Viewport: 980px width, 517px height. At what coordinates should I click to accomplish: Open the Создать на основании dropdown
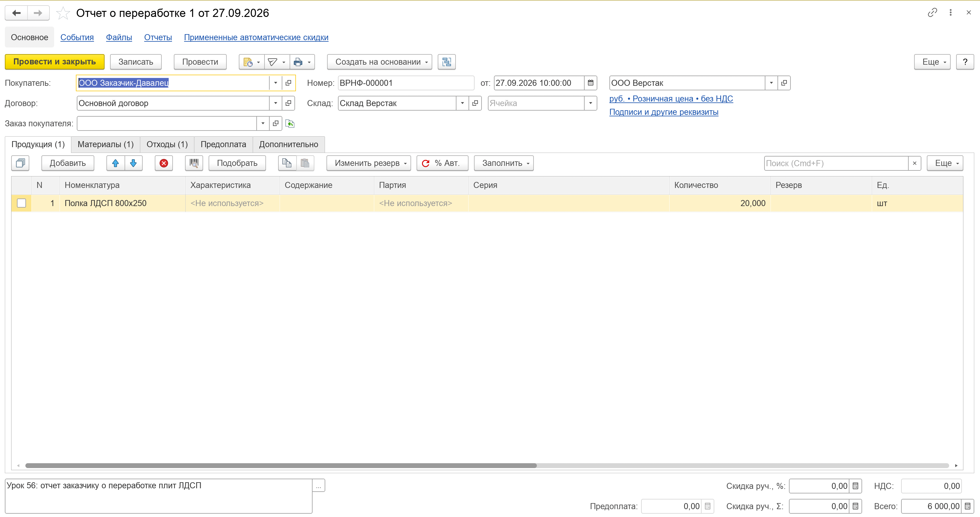pyautogui.click(x=380, y=62)
